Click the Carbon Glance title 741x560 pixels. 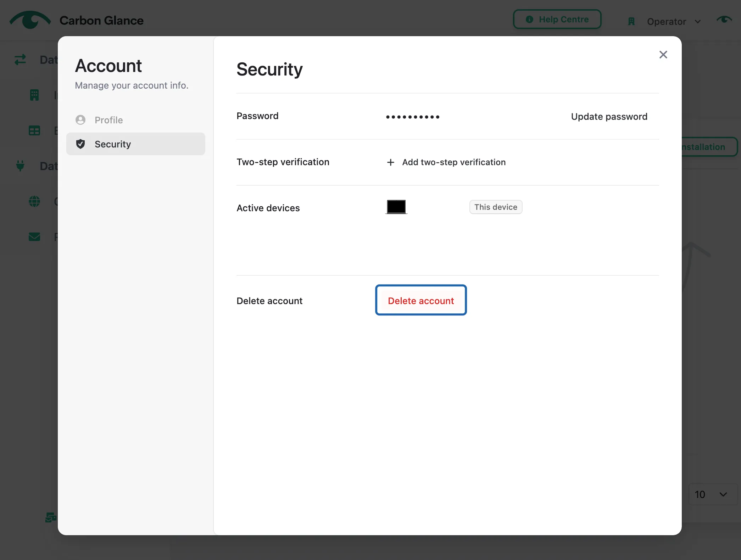pyautogui.click(x=101, y=21)
